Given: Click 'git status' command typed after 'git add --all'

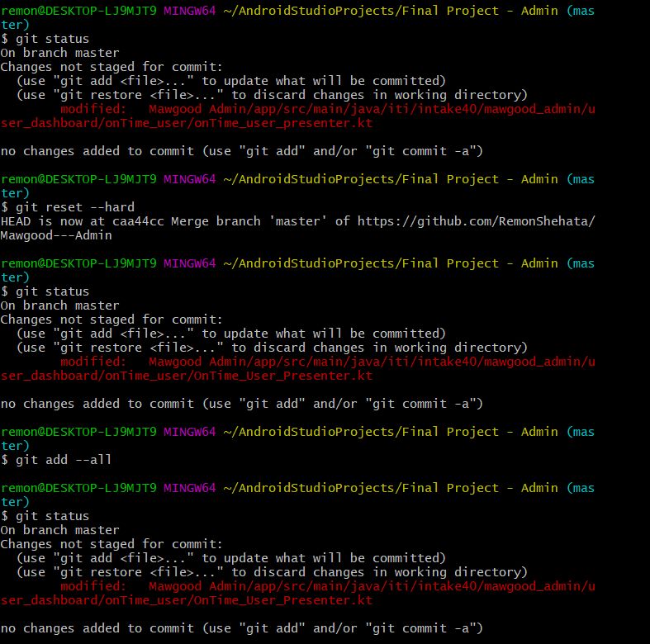Looking at the screenshot, I should [52, 516].
